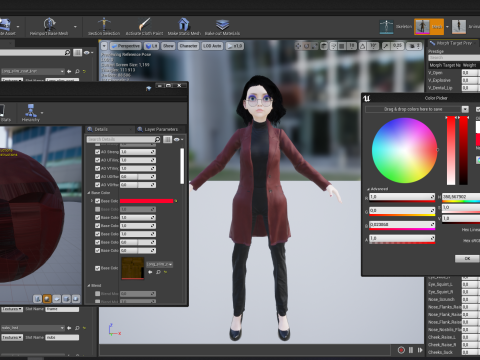Toggle the A3 UOffset parameter checkbox
480x360 pixels.
[x=98, y=176]
